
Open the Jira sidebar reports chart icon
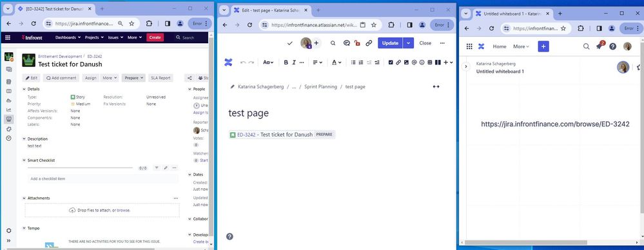[8, 110]
